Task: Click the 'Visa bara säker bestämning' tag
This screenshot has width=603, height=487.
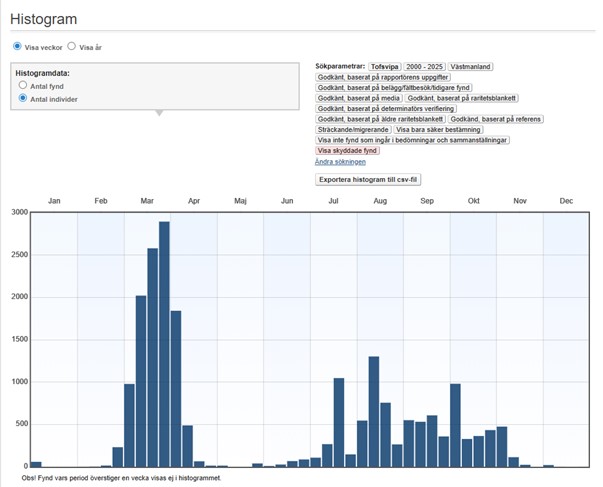Action: coord(440,129)
